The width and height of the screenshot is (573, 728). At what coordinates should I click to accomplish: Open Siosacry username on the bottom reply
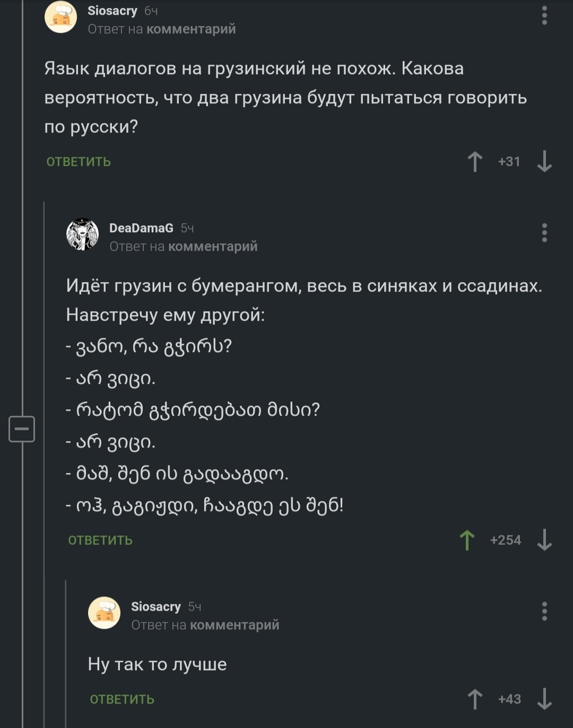point(155,607)
